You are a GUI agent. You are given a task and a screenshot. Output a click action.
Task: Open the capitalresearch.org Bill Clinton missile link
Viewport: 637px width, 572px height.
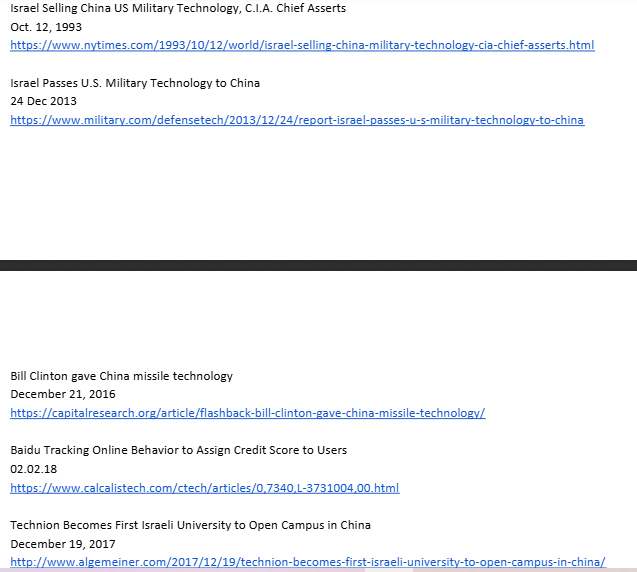tap(248, 413)
